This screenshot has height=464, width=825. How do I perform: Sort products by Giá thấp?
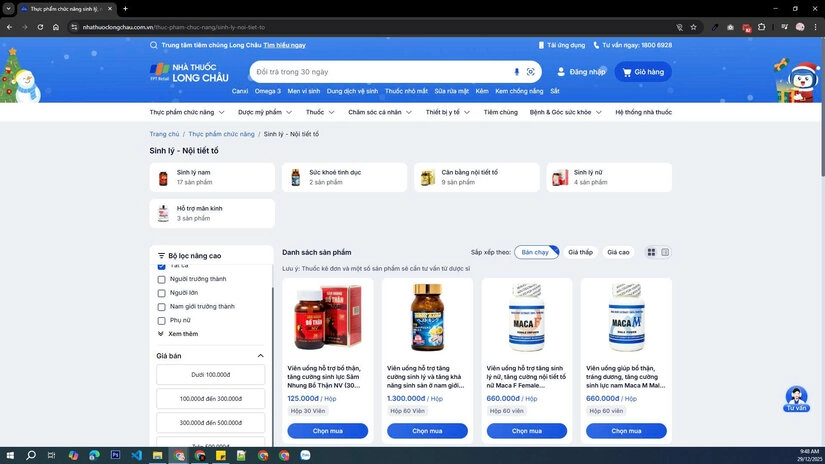(x=580, y=253)
